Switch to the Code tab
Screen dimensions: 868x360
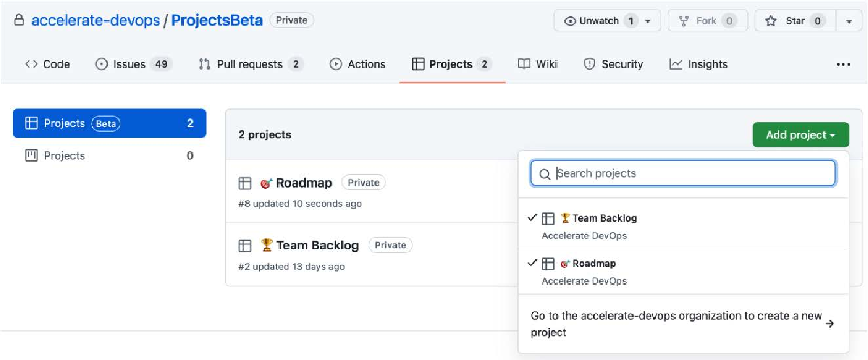(47, 64)
